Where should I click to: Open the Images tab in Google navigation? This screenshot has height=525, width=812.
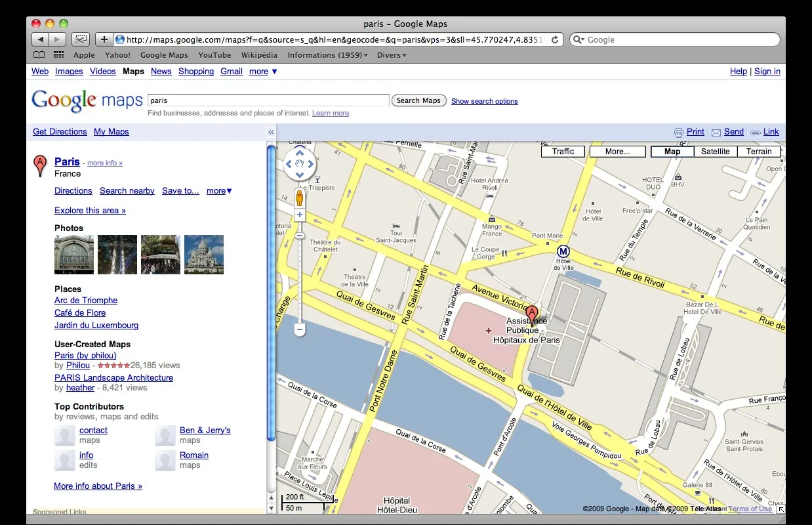[x=69, y=72]
